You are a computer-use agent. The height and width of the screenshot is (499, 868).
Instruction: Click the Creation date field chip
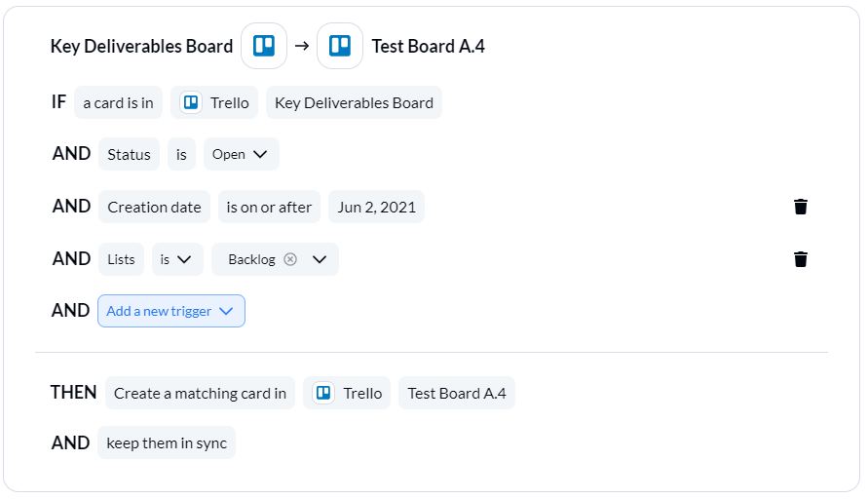click(x=154, y=207)
